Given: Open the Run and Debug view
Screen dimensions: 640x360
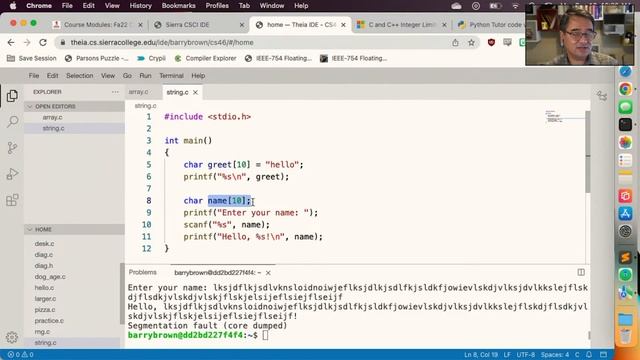Looking at the screenshot, I should coord(12,174).
